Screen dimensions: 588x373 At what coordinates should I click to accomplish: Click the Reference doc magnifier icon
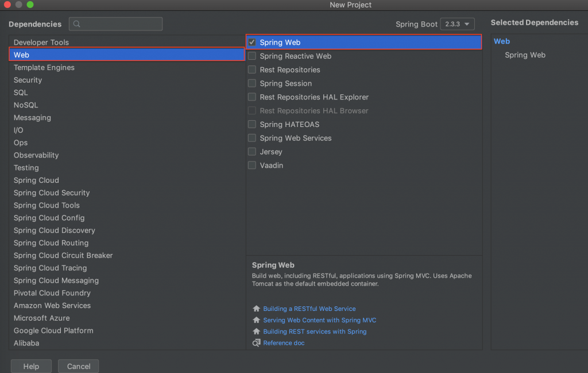point(257,343)
